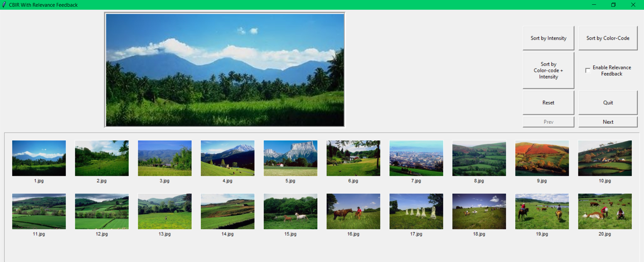
Task: Select the 7.jpg city view thumbnail
Action: click(416, 158)
